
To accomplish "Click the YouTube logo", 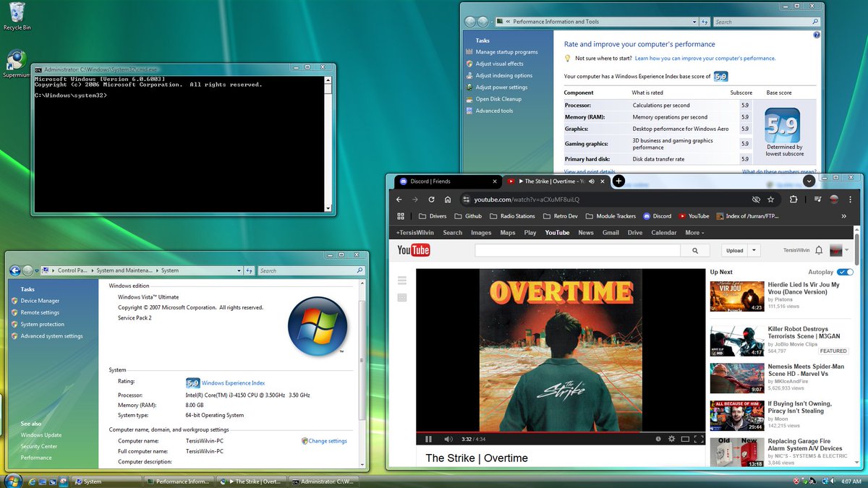I will (414, 250).
